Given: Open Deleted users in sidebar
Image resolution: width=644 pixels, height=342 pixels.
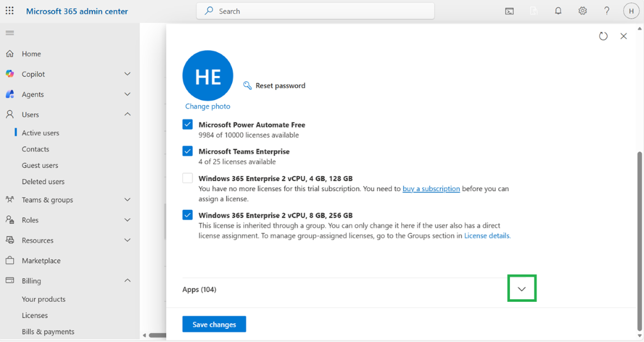Looking at the screenshot, I should click(x=43, y=182).
